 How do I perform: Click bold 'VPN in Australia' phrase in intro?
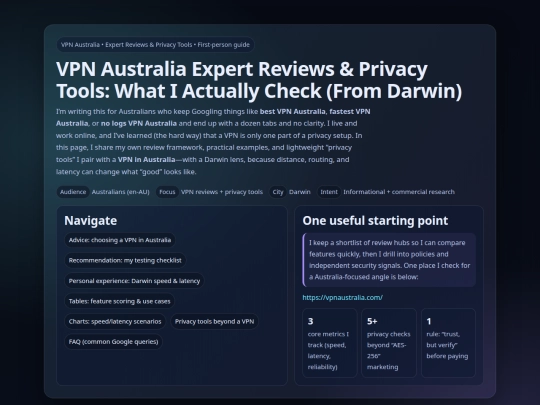pyautogui.click(x=146, y=159)
